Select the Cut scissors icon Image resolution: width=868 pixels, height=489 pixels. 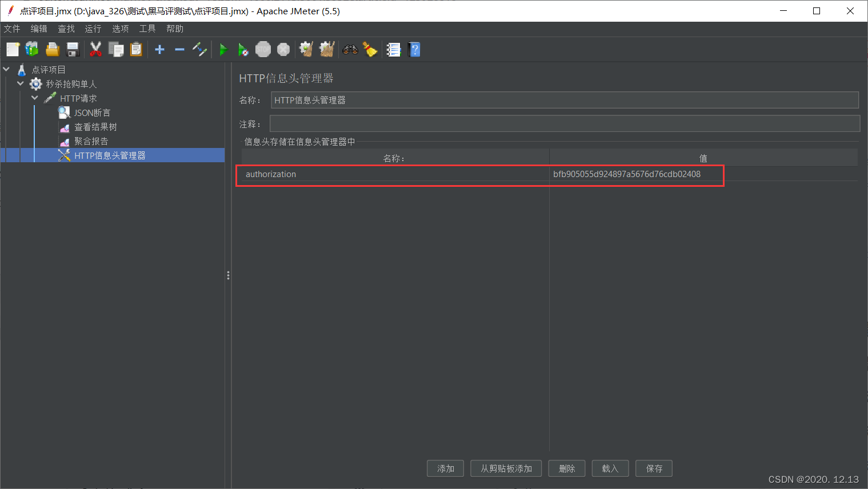[x=95, y=49]
